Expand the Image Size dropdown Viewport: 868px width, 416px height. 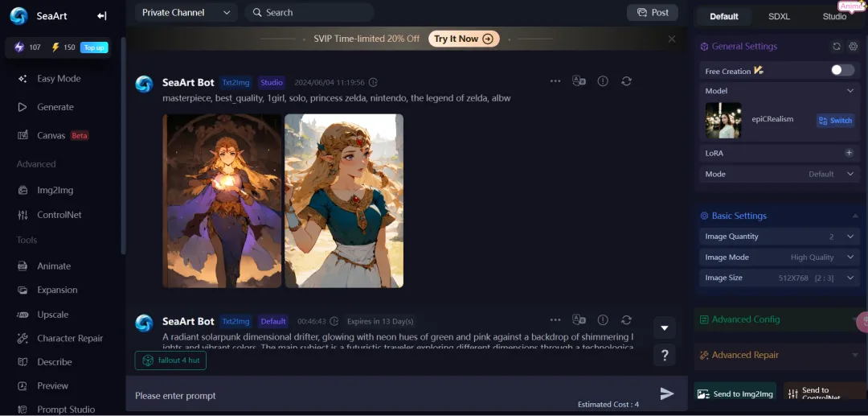(x=779, y=278)
